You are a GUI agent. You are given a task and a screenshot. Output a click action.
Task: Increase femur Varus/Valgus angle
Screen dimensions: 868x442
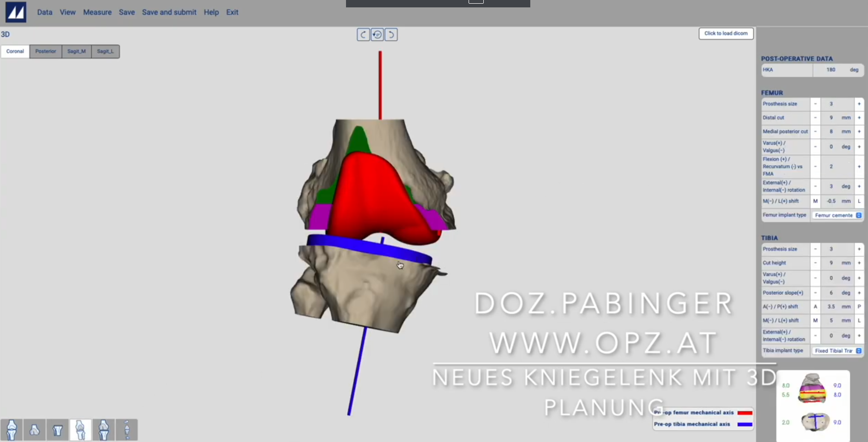coord(859,147)
